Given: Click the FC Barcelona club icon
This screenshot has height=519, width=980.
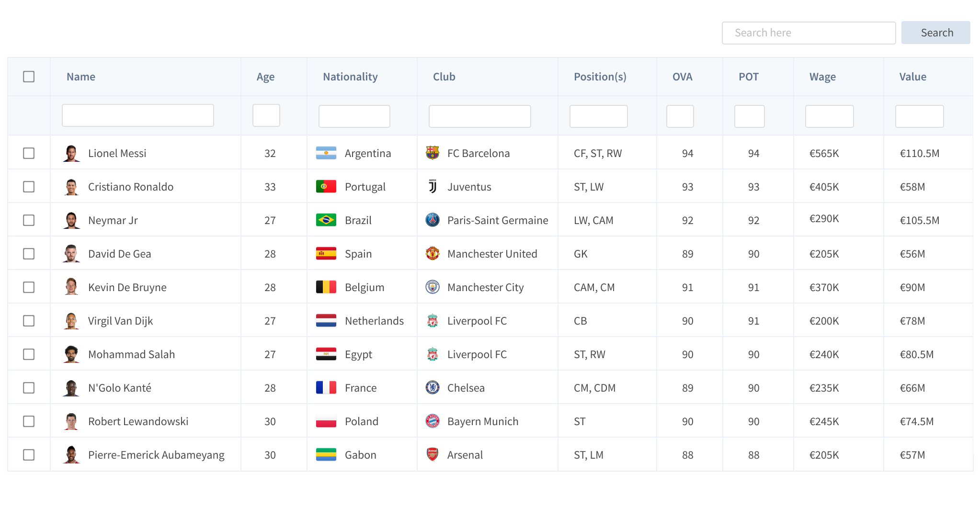Looking at the screenshot, I should click(431, 153).
